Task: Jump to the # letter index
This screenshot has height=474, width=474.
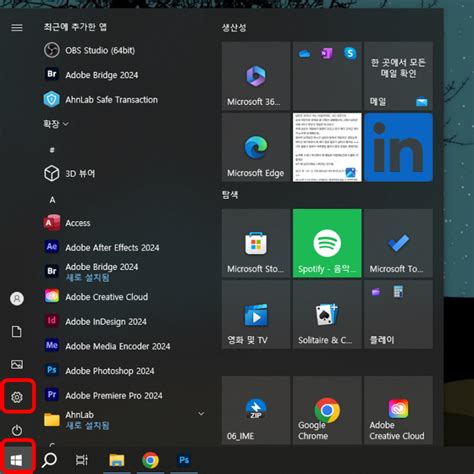Action: pyautogui.click(x=52, y=150)
